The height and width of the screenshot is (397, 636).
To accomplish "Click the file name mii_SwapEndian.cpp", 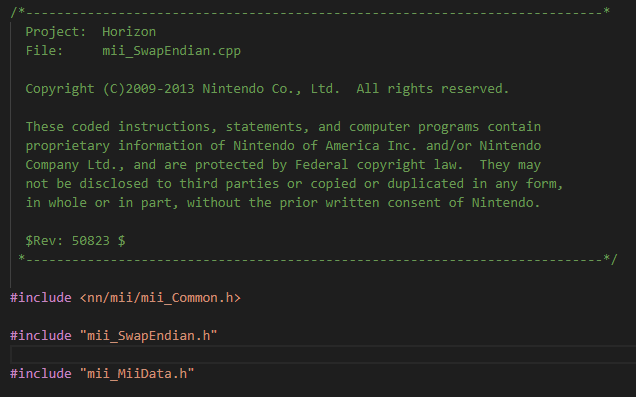I will pos(171,51).
